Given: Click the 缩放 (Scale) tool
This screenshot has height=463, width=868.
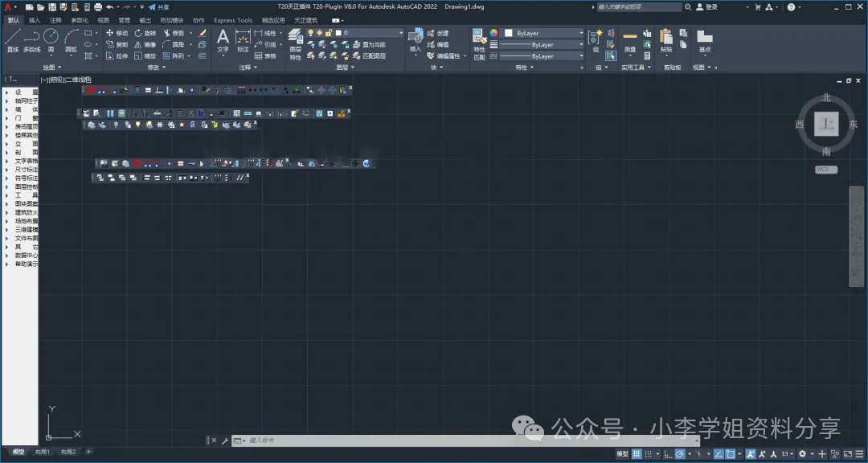Looking at the screenshot, I should point(145,56).
